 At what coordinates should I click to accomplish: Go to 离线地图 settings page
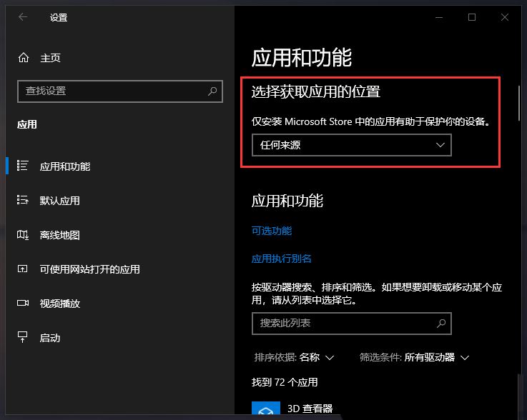click(x=59, y=235)
